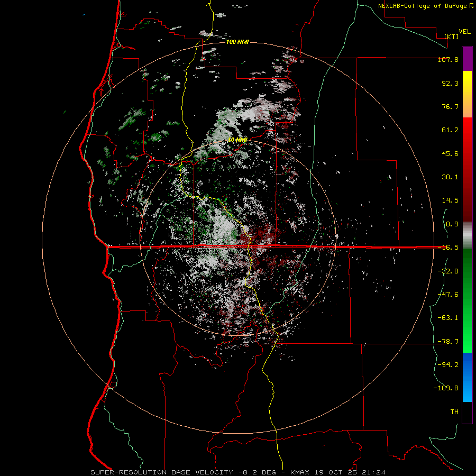This screenshot has height=476, width=476.
Task: Select the 14.5 velocity scale value
Action: [x=450, y=200]
